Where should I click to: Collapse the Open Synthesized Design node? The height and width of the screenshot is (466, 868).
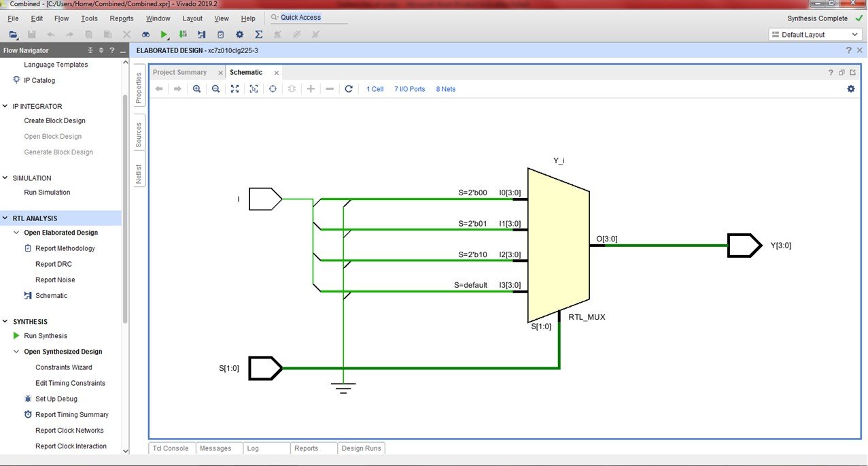point(17,352)
